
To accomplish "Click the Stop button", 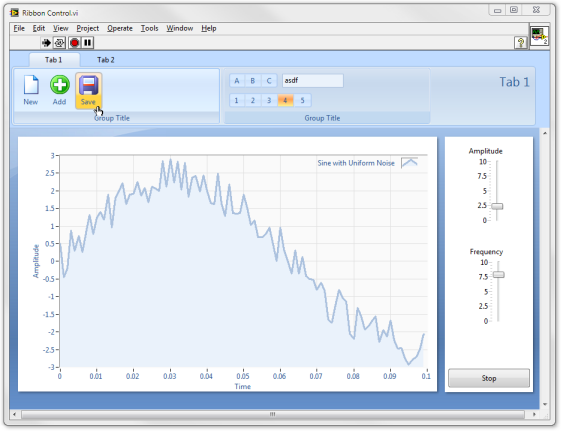I will (489, 378).
